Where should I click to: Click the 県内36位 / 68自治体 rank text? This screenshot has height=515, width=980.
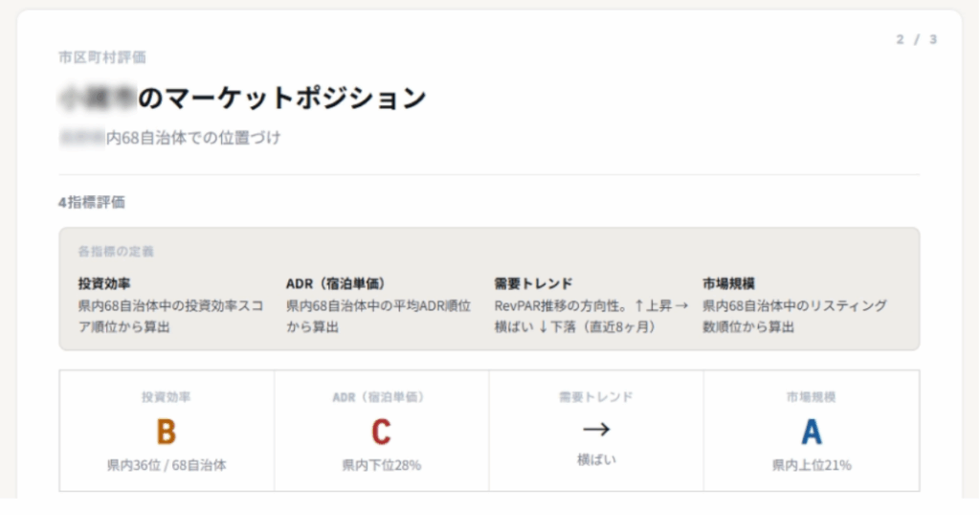point(167,466)
